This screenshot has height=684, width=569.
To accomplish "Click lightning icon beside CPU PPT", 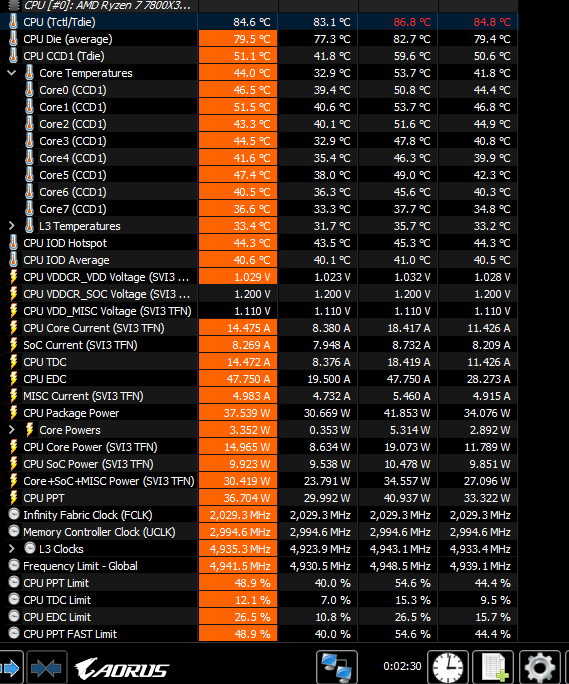I will tap(14, 498).
